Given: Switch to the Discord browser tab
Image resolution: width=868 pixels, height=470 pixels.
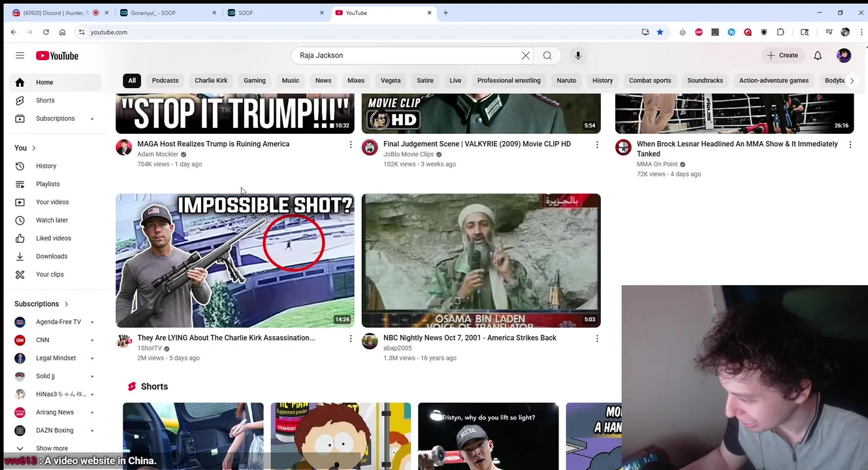Looking at the screenshot, I should pos(60,12).
